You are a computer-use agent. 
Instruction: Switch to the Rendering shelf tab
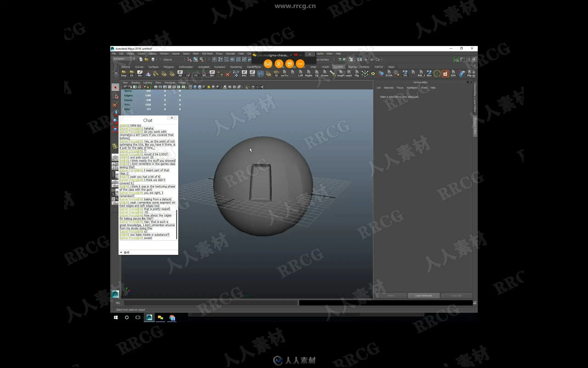236,67
